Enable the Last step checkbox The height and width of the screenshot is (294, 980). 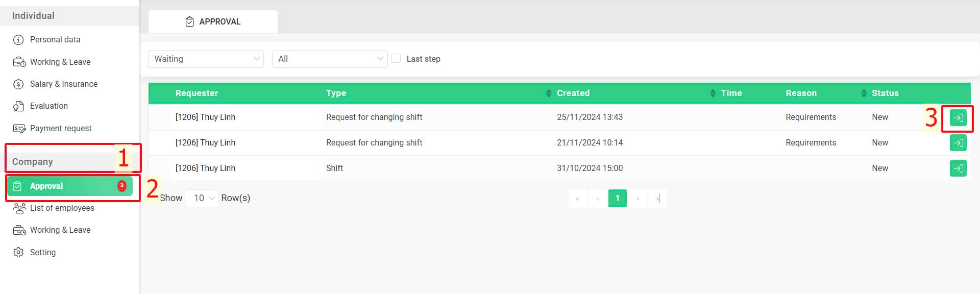tap(396, 59)
